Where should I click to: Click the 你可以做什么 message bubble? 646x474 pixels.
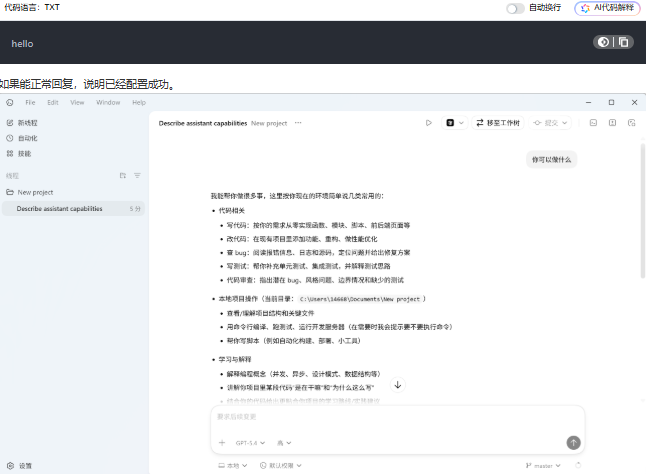click(x=551, y=160)
